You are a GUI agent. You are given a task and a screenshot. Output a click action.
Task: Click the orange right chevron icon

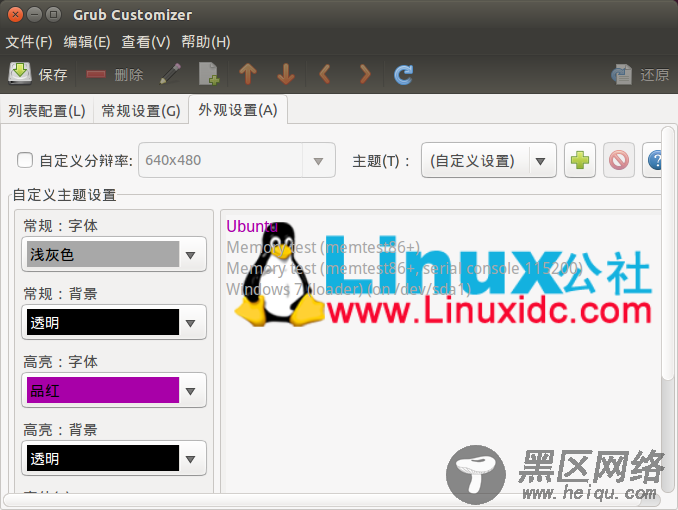[x=365, y=74]
